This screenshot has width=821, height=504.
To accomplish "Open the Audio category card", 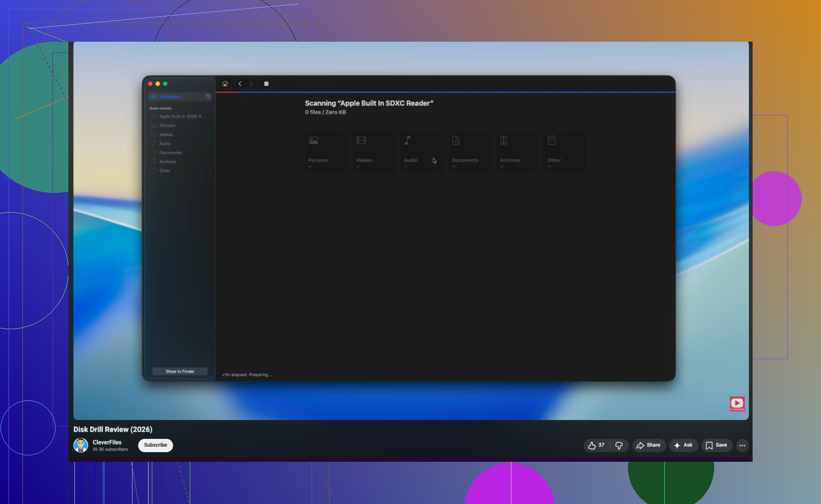I will coord(421,152).
